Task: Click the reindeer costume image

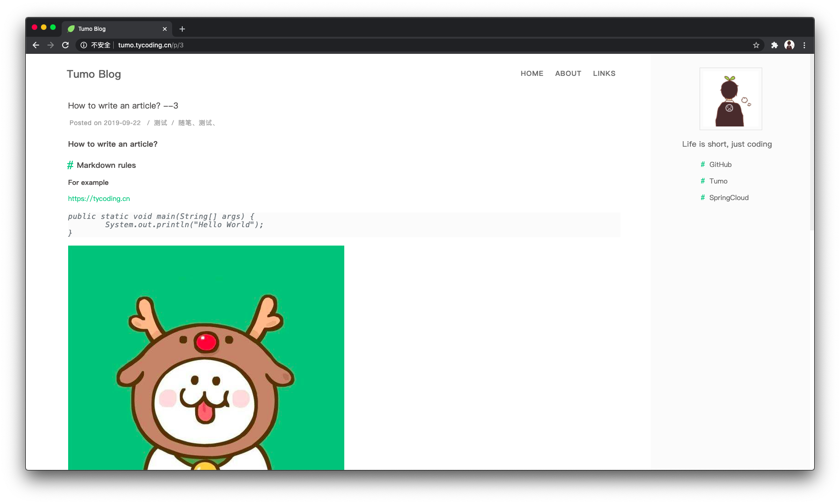Action: 206,358
